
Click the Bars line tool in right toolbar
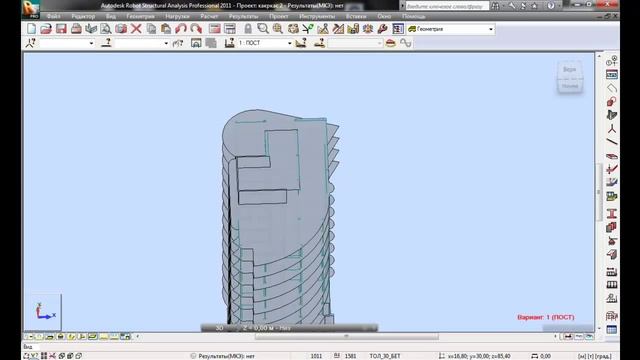tap(611, 142)
